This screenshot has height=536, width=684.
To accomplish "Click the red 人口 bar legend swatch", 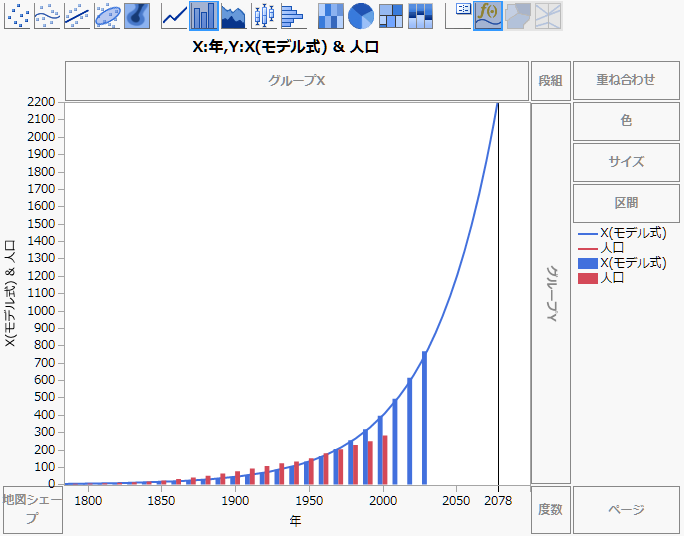I will (x=589, y=279).
